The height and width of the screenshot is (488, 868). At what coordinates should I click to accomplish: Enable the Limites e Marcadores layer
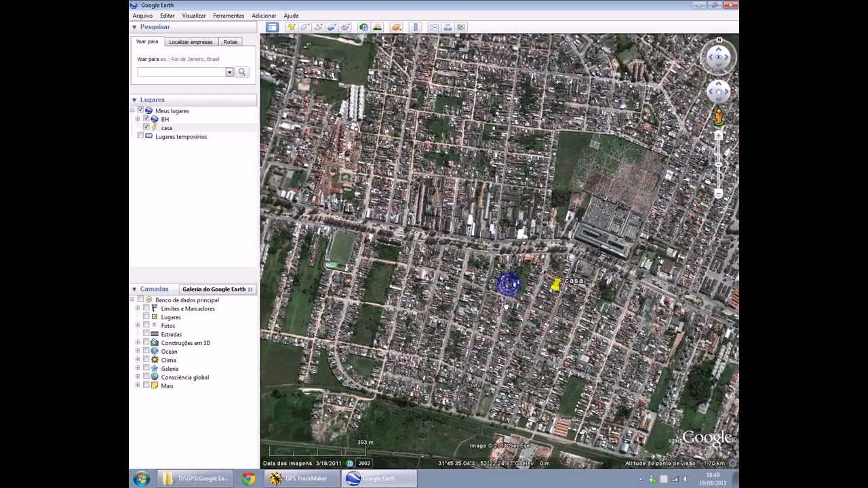146,308
